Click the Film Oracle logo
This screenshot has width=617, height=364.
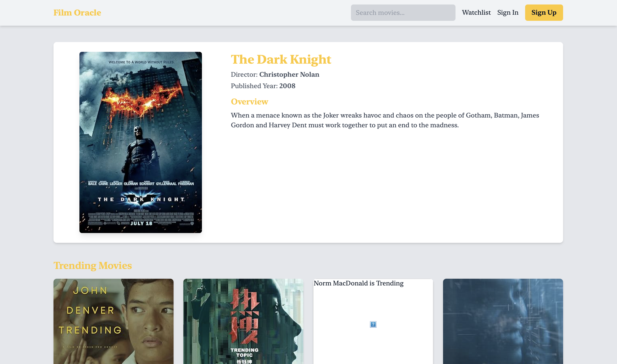click(77, 12)
